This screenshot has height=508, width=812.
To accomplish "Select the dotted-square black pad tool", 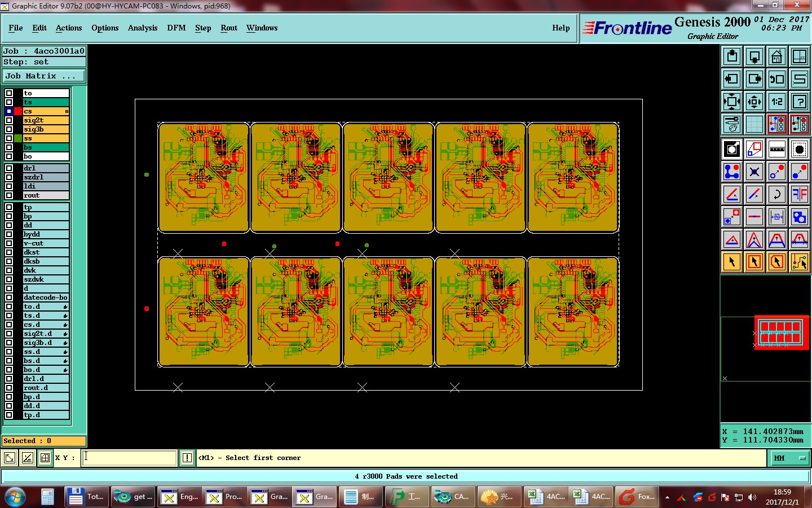I will coord(800,149).
